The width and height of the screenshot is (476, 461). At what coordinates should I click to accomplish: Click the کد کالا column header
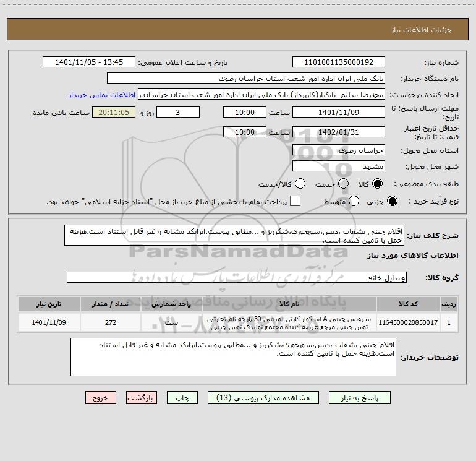pos(408,304)
